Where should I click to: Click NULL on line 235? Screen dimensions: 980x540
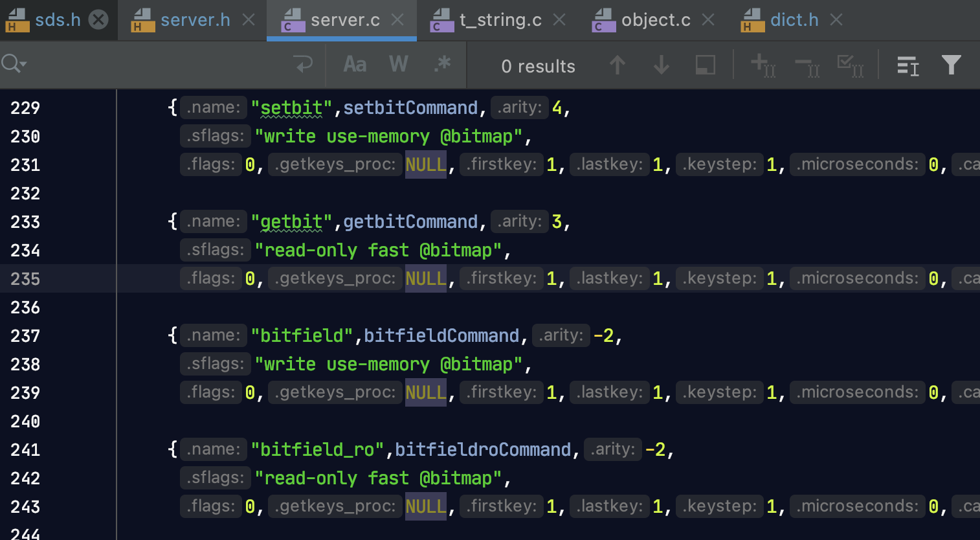point(426,279)
